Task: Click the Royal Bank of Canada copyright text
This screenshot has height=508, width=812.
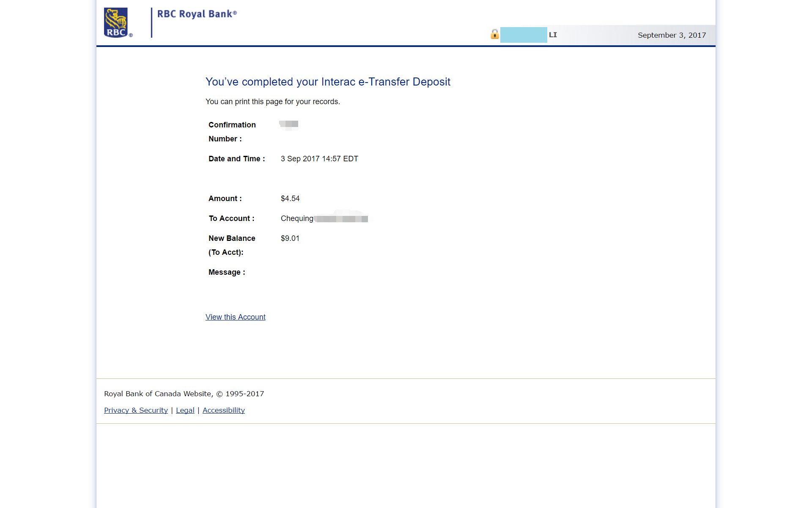Action: (x=184, y=394)
